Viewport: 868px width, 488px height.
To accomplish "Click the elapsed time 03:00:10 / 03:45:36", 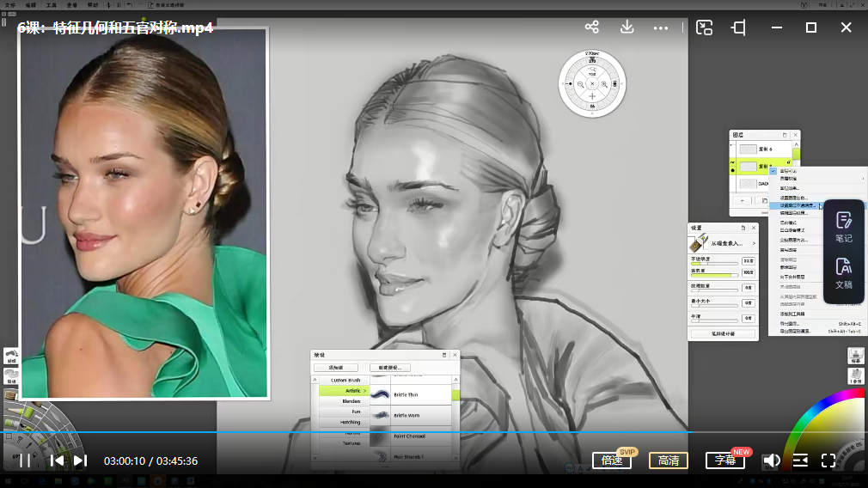I will (x=150, y=461).
